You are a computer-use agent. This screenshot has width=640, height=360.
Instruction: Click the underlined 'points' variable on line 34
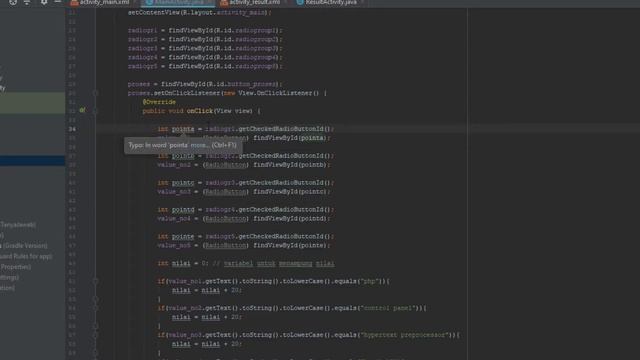[x=183, y=129]
